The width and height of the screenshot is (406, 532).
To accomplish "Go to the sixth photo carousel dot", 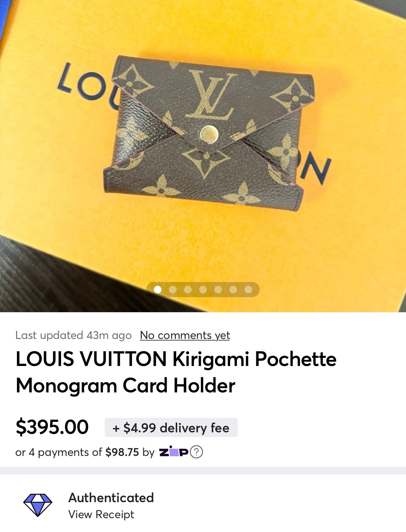I will (233, 290).
